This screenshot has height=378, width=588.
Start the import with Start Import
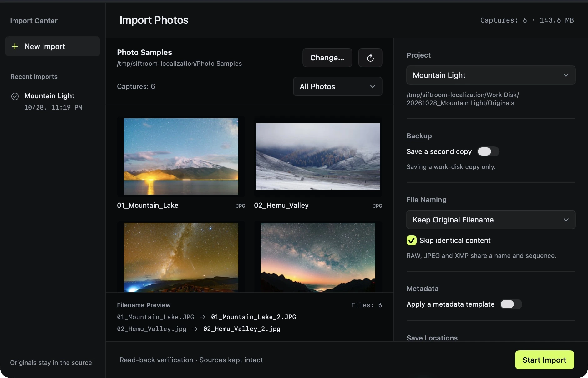[545, 360]
